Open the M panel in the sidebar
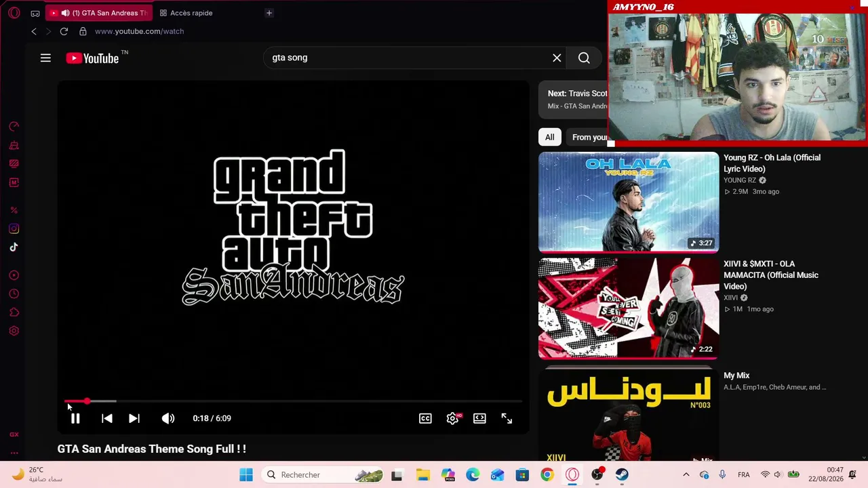Viewport: 868px width, 488px height. tap(14, 182)
